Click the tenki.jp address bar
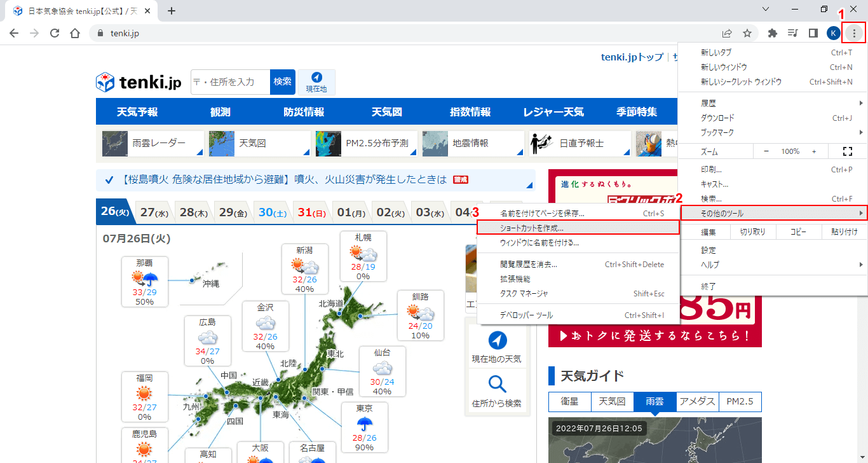This screenshot has width=868, height=463. (x=407, y=33)
